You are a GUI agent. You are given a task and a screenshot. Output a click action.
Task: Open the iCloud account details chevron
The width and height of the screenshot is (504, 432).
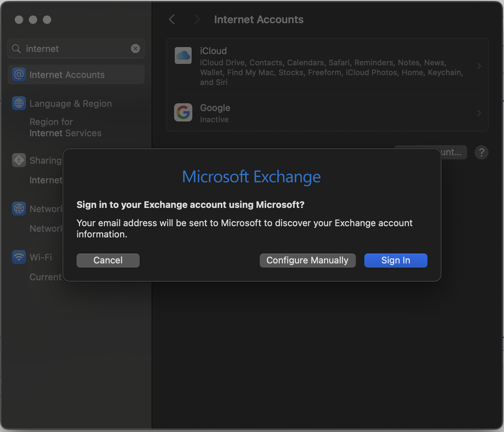[479, 66]
